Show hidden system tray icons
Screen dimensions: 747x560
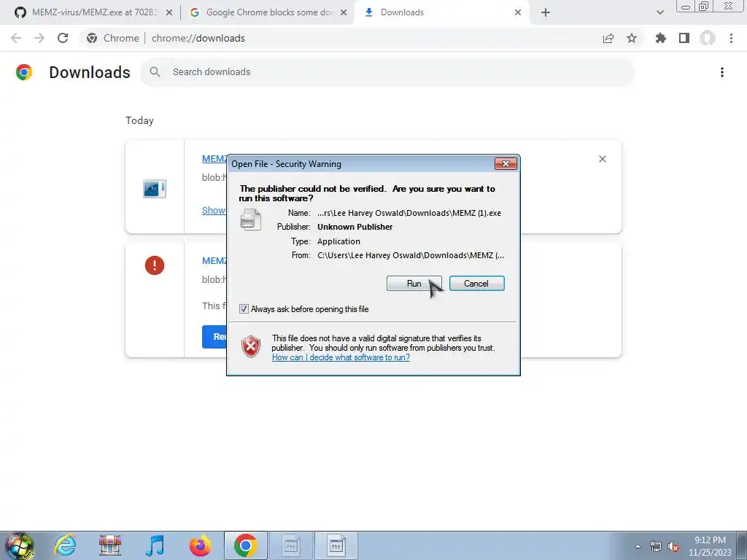pos(638,546)
